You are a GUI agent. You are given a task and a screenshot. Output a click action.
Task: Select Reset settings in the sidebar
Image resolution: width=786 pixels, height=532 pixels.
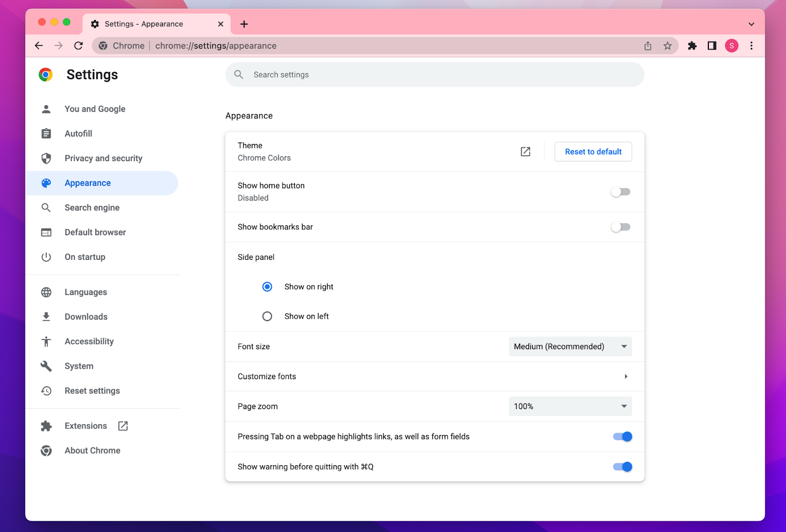pos(92,391)
